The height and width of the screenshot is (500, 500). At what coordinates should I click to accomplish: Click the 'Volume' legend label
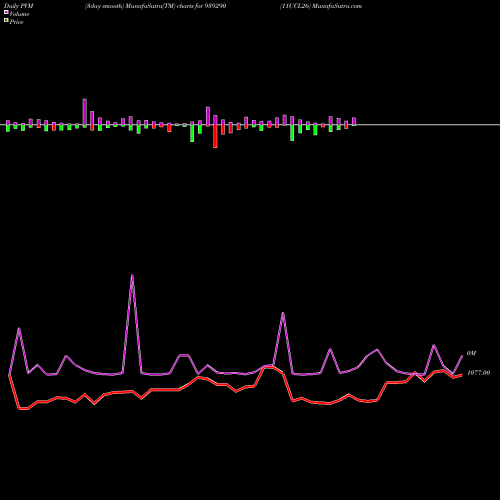tap(19, 14)
